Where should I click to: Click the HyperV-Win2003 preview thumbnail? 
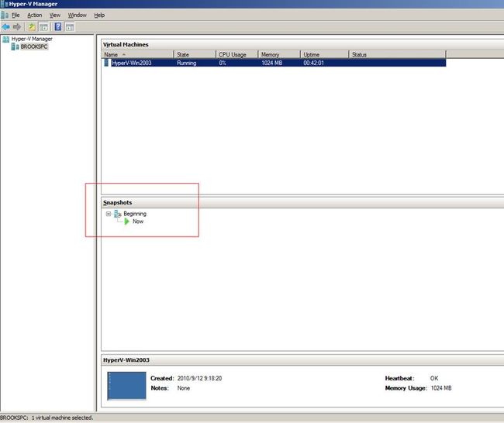pyautogui.click(x=126, y=386)
